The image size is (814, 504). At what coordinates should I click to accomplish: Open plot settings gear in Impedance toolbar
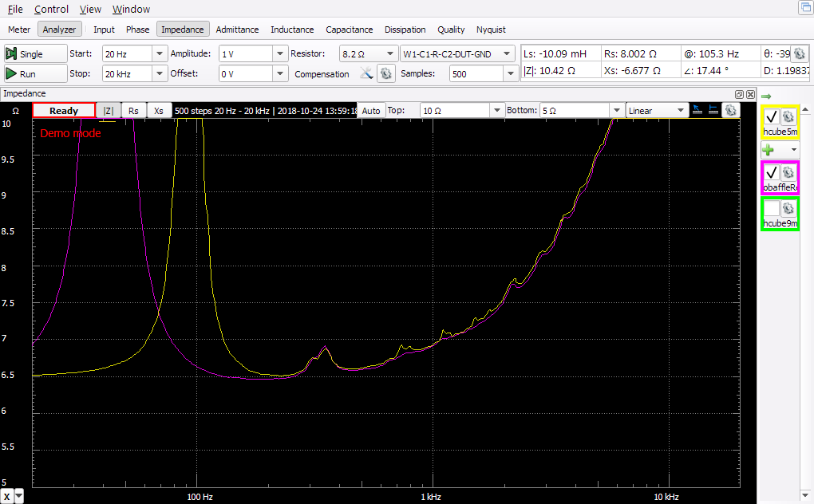(730, 110)
